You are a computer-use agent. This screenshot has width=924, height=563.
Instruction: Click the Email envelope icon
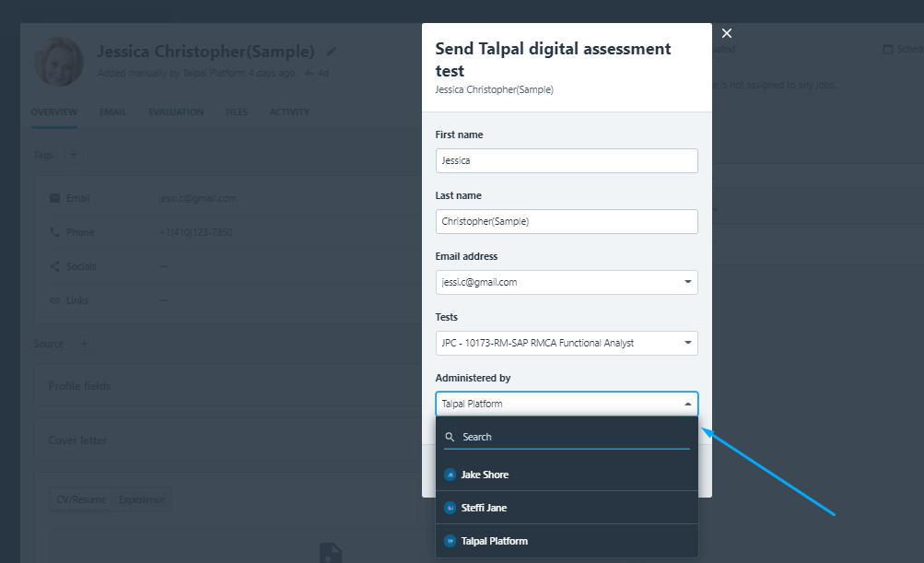point(54,198)
